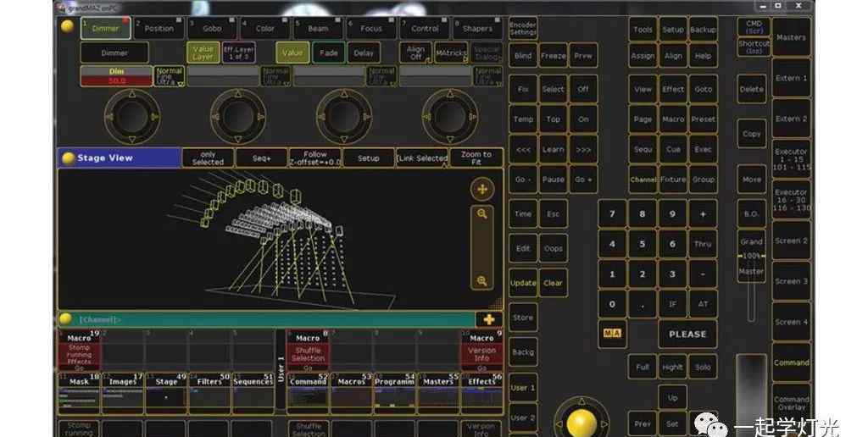
Task: Toggle the Value Layer button
Action: coord(203,53)
